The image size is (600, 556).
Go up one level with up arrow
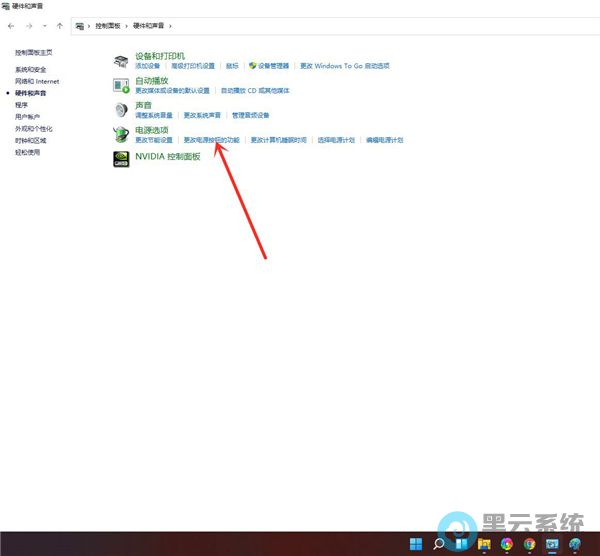(59, 24)
